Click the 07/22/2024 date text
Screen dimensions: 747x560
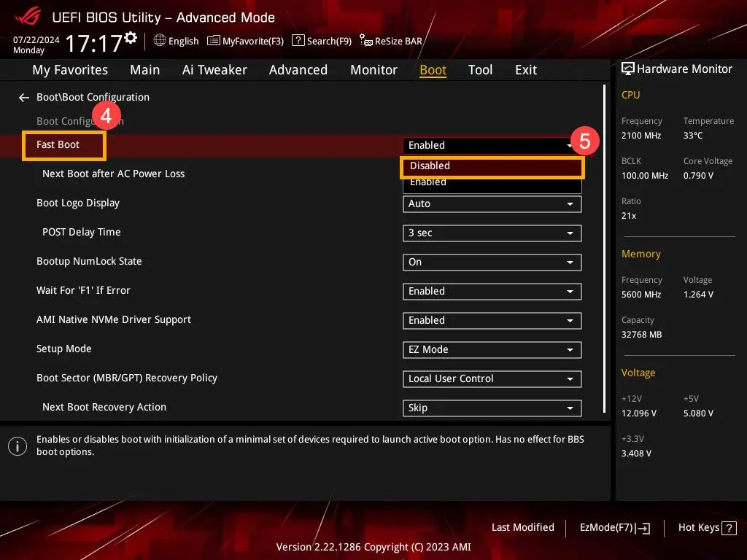click(x=36, y=40)
